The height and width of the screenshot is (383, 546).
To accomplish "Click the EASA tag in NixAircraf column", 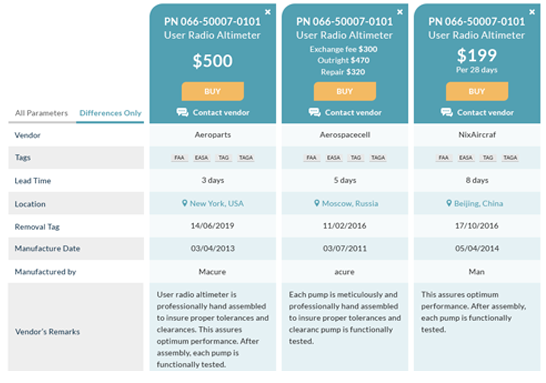I will 466,158.
